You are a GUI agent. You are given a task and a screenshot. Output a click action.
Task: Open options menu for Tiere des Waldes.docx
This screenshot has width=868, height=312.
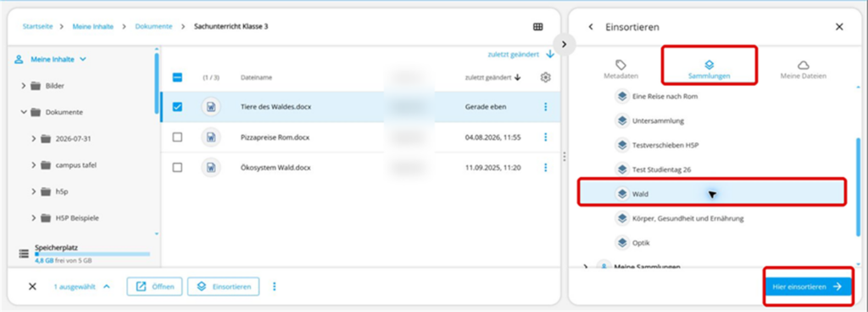[x=545, y=107]
